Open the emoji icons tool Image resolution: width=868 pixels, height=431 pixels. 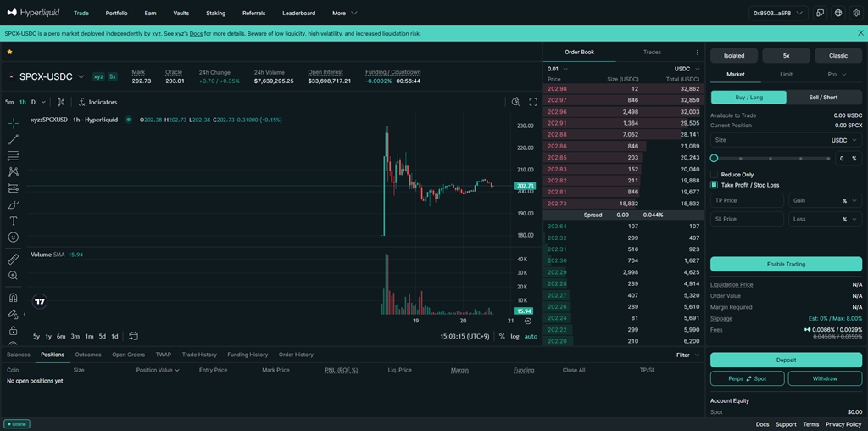14,237
